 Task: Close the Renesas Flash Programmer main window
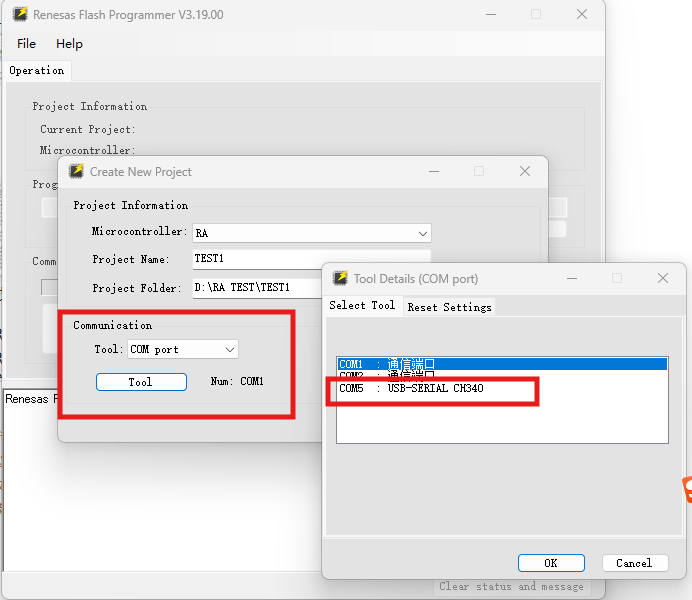(x=582, y=14)
